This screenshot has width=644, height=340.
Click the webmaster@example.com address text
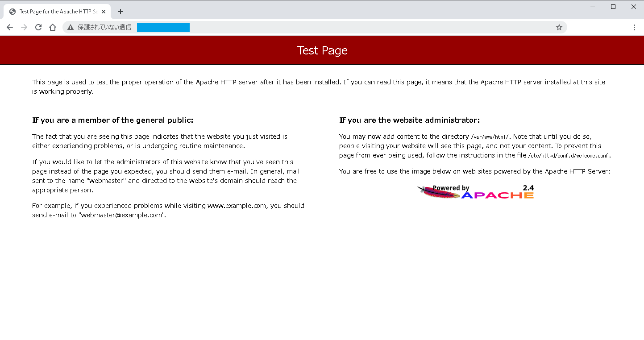point(121,215)
